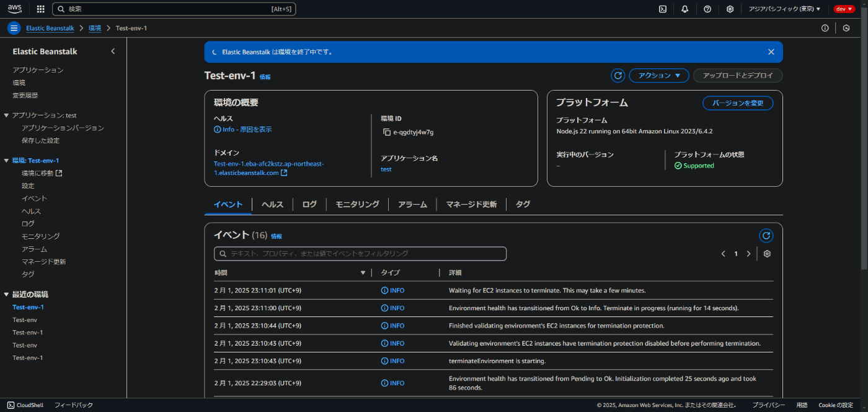
Task: Open the AWS home logo
Action: pos(15,9)
